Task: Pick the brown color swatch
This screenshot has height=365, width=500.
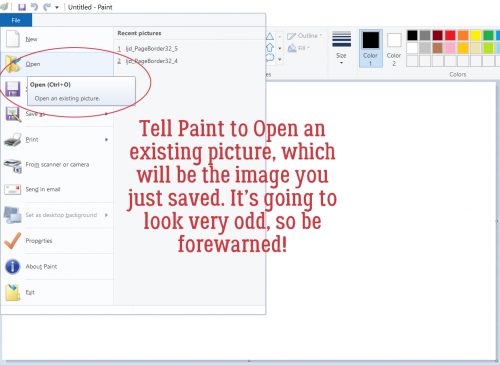Action: 437,48
